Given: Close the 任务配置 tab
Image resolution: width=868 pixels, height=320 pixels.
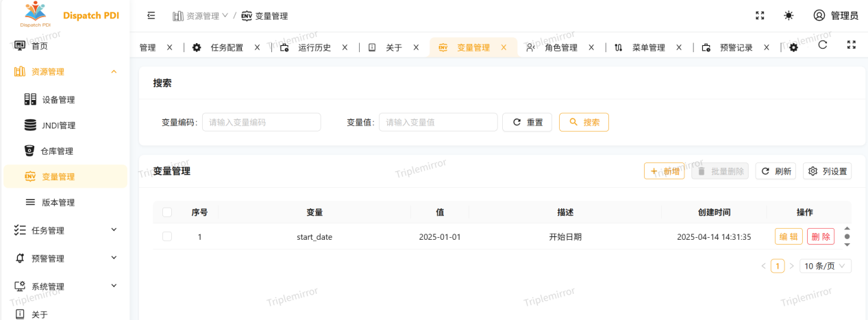Looking at the screenshot, I should (x=258, y=48).
